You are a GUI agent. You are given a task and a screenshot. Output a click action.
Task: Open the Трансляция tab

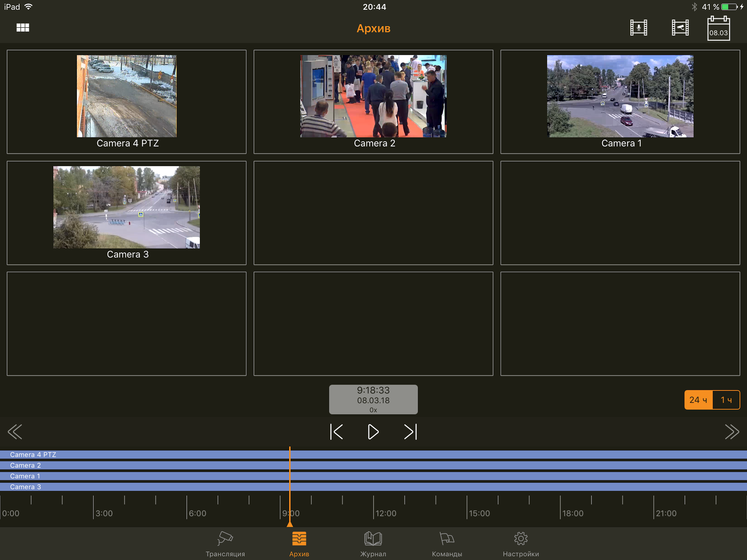point(225,544)
